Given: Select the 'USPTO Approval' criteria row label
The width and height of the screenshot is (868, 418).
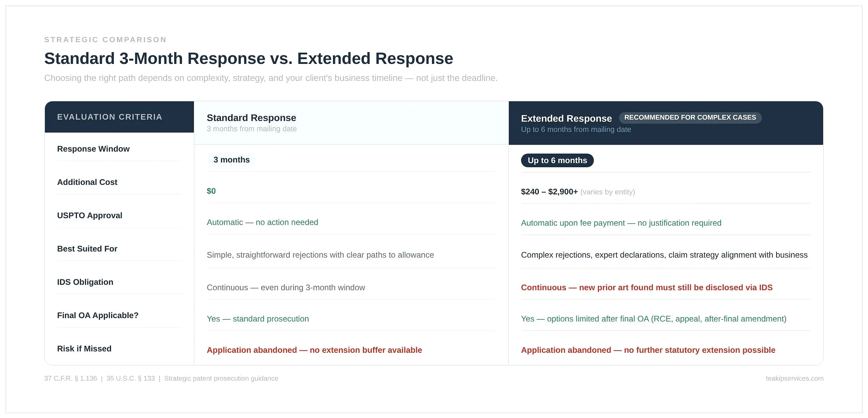Looking at the screenshot, I should point(89,215).
